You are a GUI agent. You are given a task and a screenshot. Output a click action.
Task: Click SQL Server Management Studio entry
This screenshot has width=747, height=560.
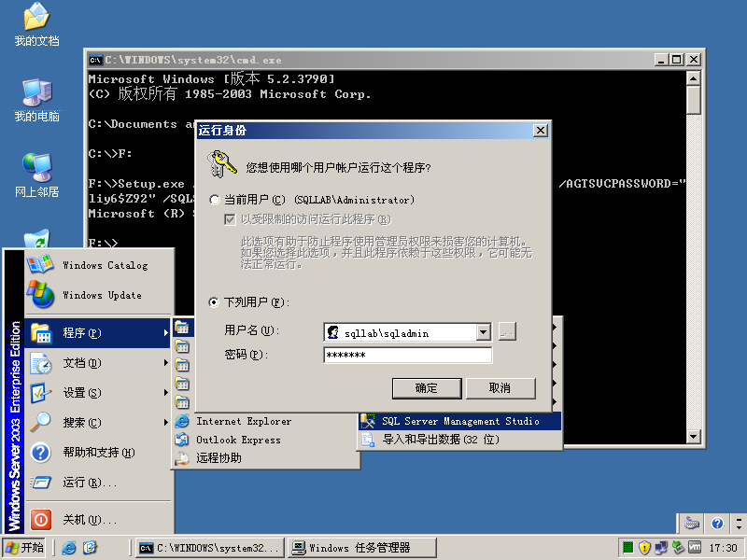[459, 421]
